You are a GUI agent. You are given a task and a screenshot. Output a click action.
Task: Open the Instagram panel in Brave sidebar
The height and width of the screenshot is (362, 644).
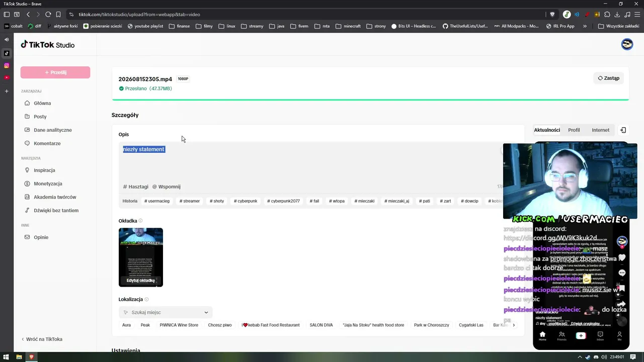(7, 65)
